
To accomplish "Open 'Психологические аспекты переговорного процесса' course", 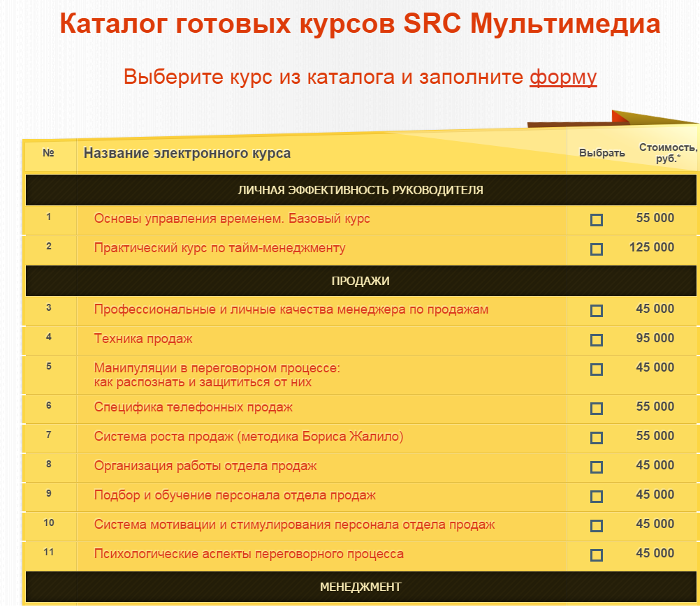I will pos(249,554).
